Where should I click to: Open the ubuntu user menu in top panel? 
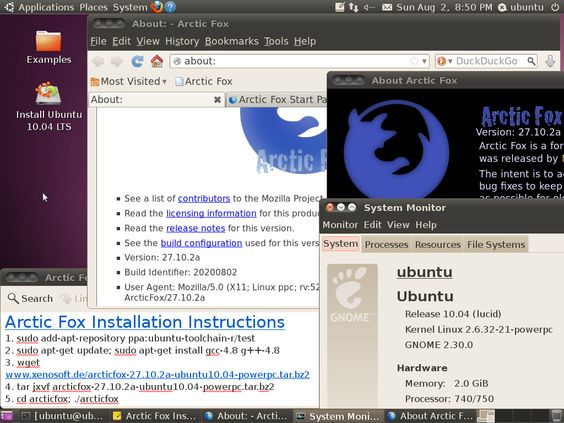[x=521, y=7]
